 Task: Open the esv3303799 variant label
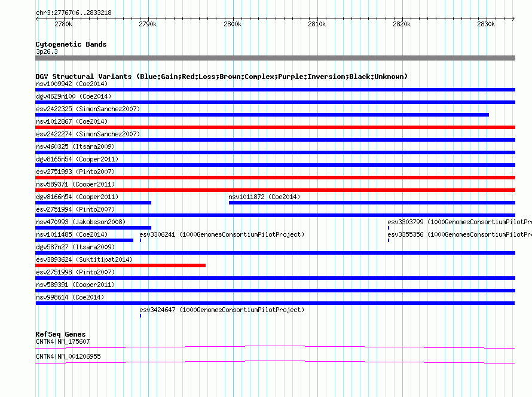460,222
